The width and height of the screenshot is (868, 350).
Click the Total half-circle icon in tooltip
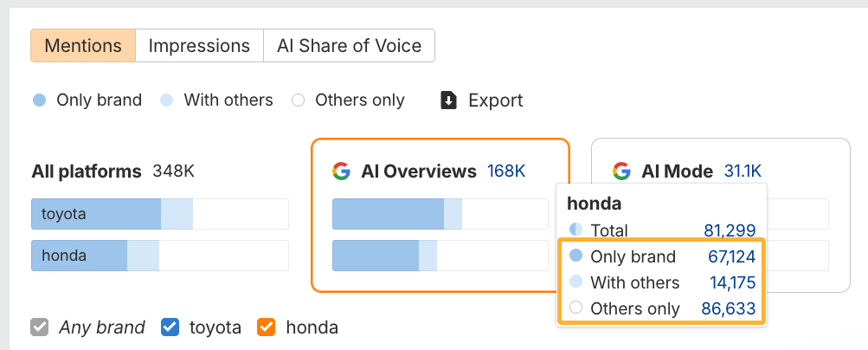point(576,230)
